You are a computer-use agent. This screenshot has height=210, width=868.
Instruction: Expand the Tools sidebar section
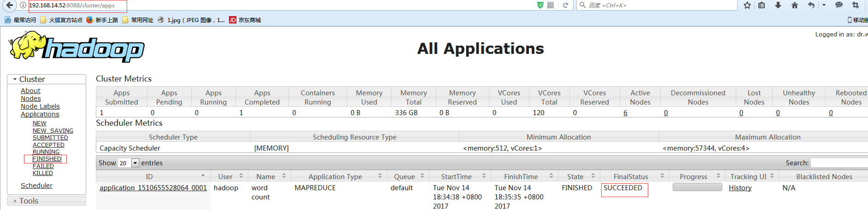15,201
